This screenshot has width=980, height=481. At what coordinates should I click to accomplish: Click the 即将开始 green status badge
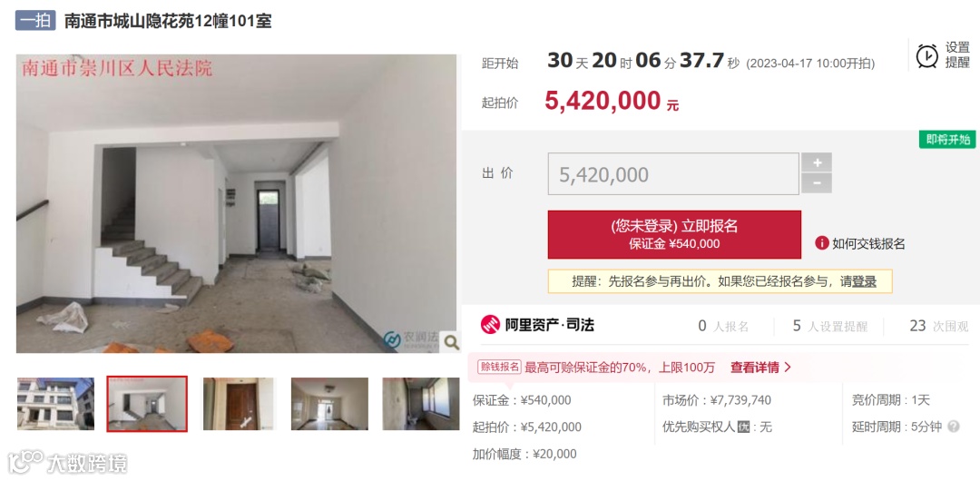pyautogui.click(x=947, y=140)
